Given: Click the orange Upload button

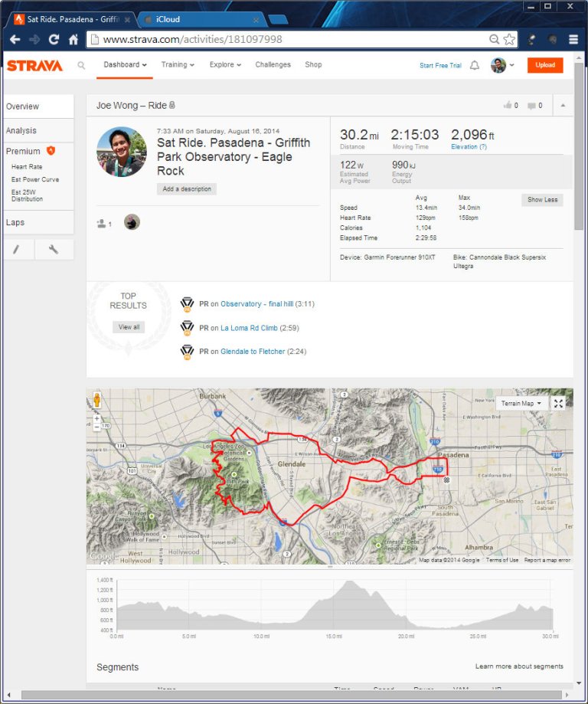Looking at the screenshot, I should [544, 66].
